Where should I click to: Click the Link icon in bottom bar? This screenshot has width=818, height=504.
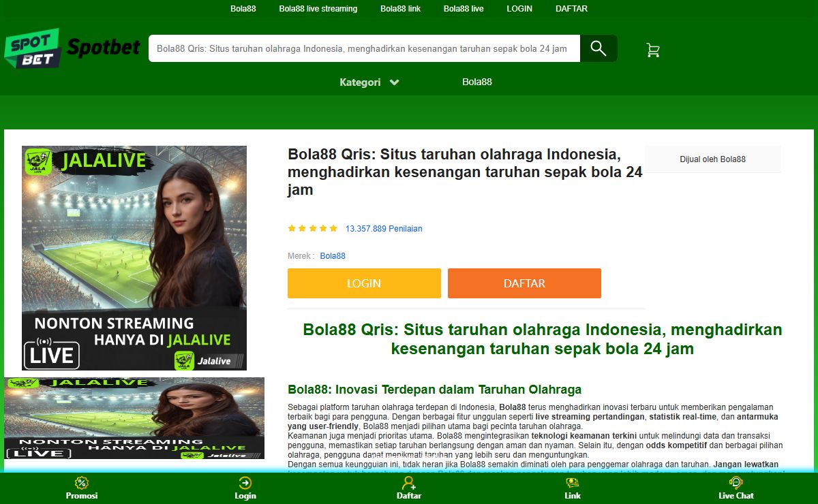tap(573, 483)
